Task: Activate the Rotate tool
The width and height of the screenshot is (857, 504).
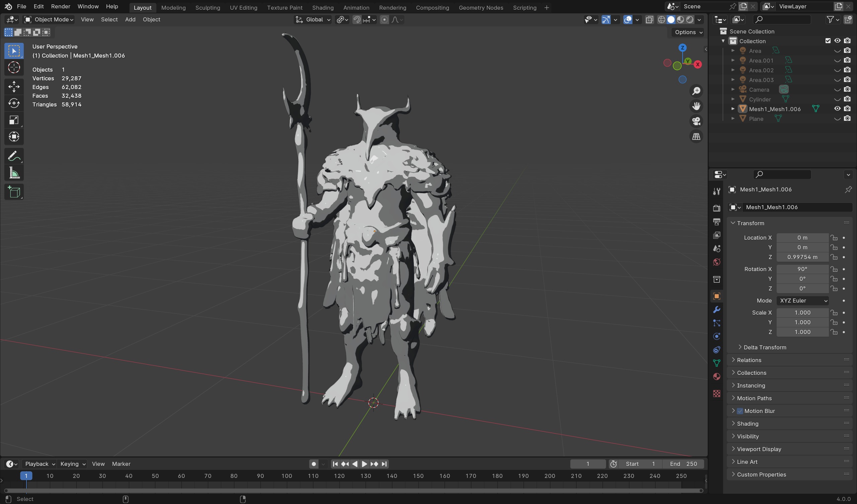Action: coord(14,103)
